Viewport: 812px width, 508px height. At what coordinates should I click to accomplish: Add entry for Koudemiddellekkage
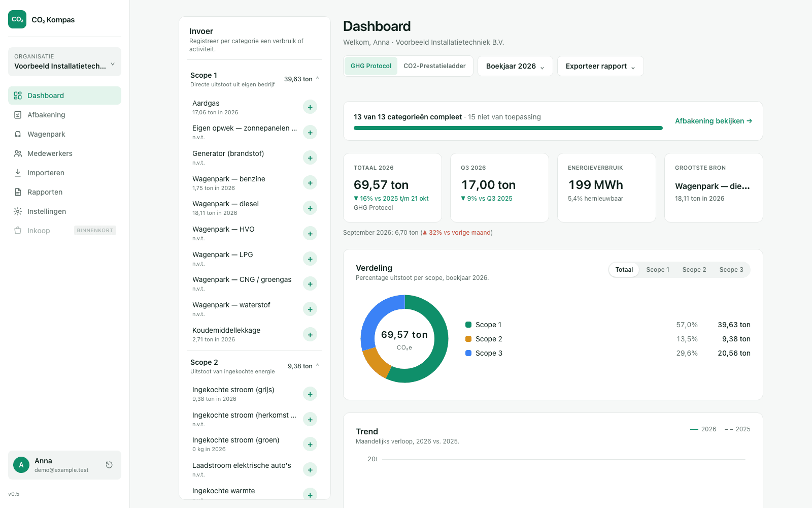310,335
